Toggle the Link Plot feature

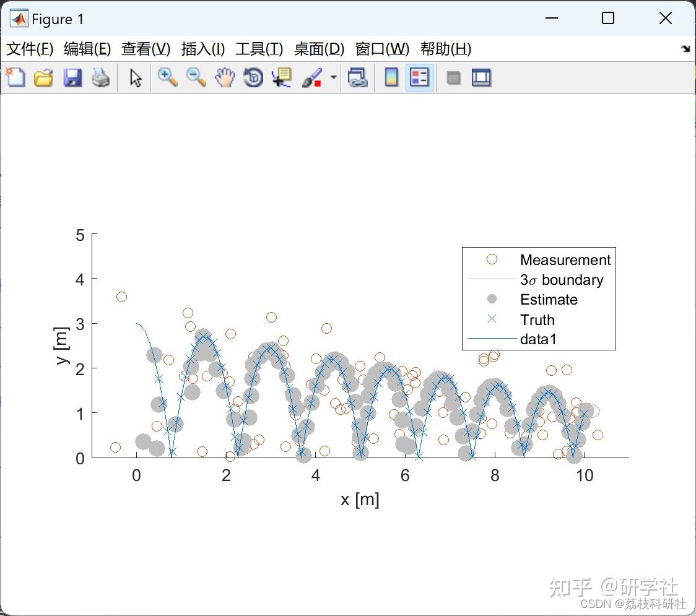[358, 77]
